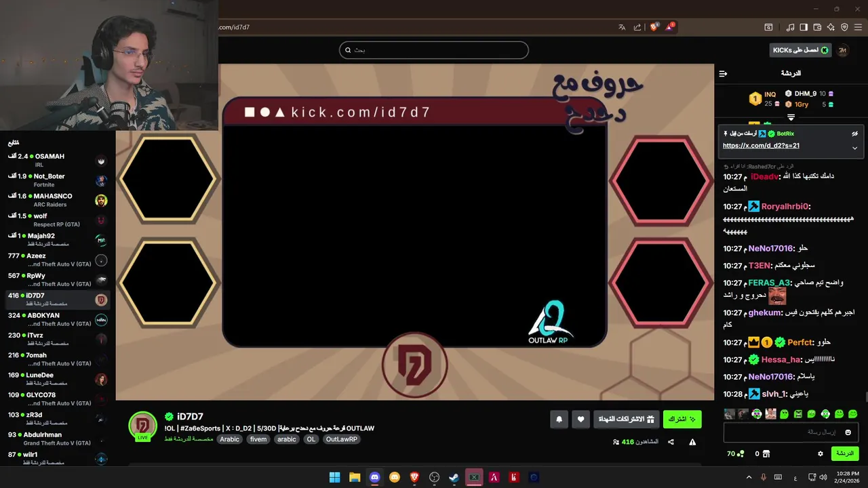Image resolution: width=868 pixels, height=488 pixels.
Task: Open Not_Boter Fortnite channel in sidebar
Action: (58, 180)
